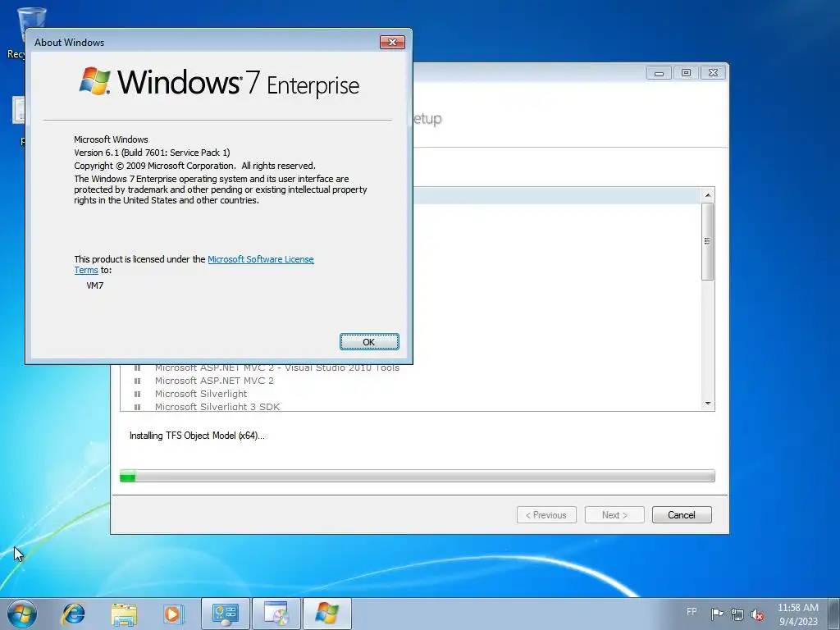
Task: Switch to About Windows taskbar item
Action: pyautogui.click(x=327, y=614)
